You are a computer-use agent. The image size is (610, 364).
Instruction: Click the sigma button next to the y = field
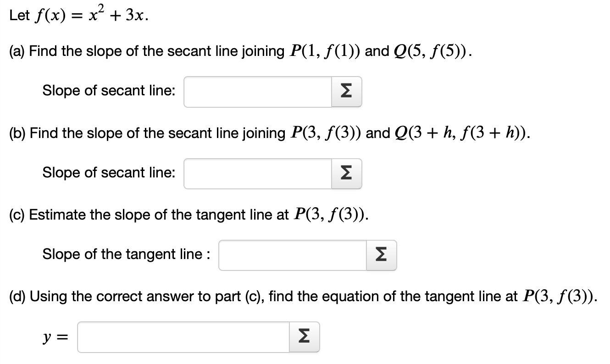(x=304, y=336)
